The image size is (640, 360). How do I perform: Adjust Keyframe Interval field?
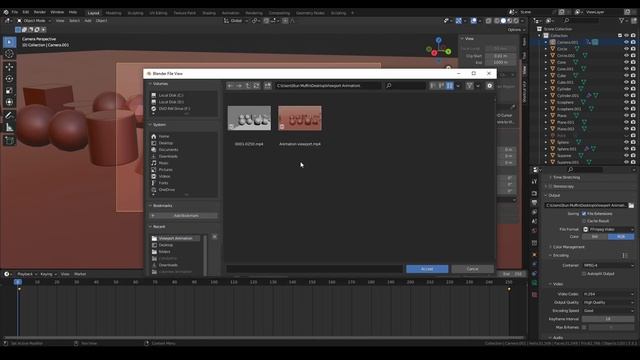coord(608,319)
